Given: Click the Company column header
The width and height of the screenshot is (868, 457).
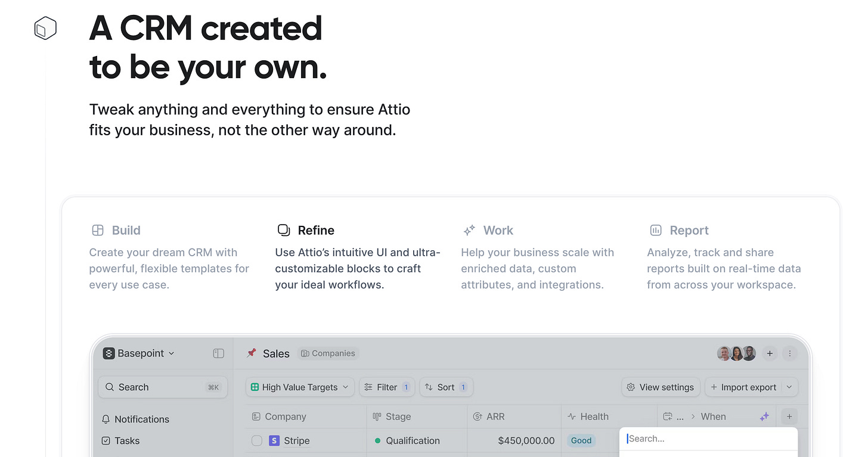Looking at the screenshot, I should pos(306,417).
